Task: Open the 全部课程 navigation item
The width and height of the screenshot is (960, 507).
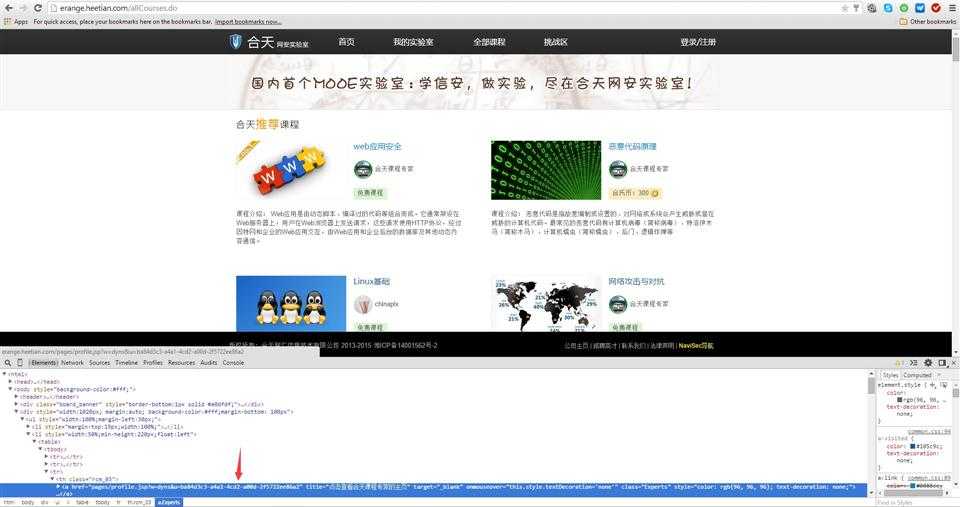Action: (x=489, y=42)
